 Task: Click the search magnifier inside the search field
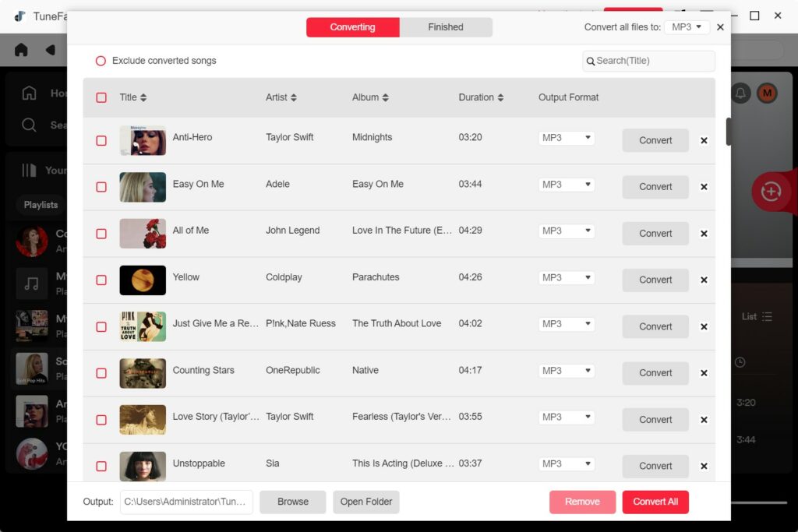(589, 61)
